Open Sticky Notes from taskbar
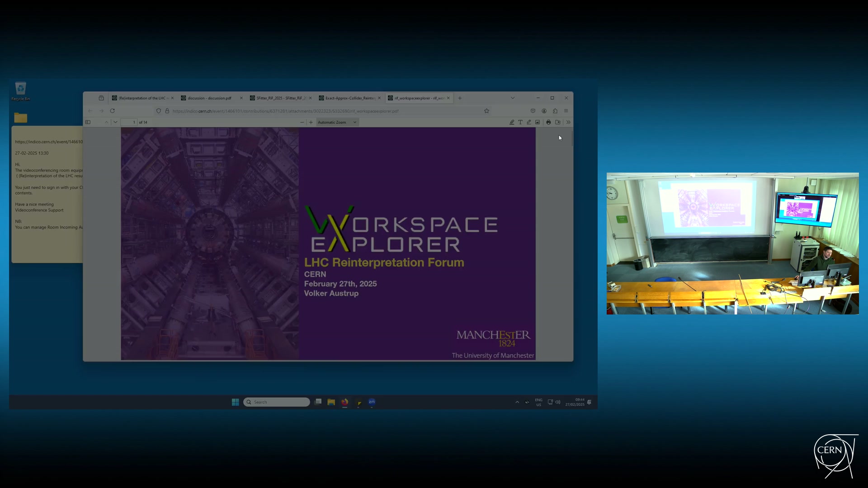The image size is (868, 488). click(x=359, y=402)
